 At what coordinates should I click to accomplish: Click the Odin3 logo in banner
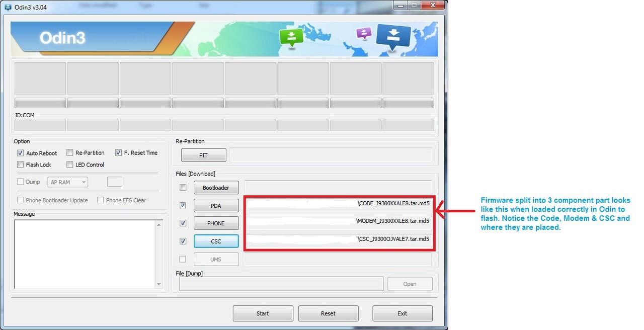62,38
